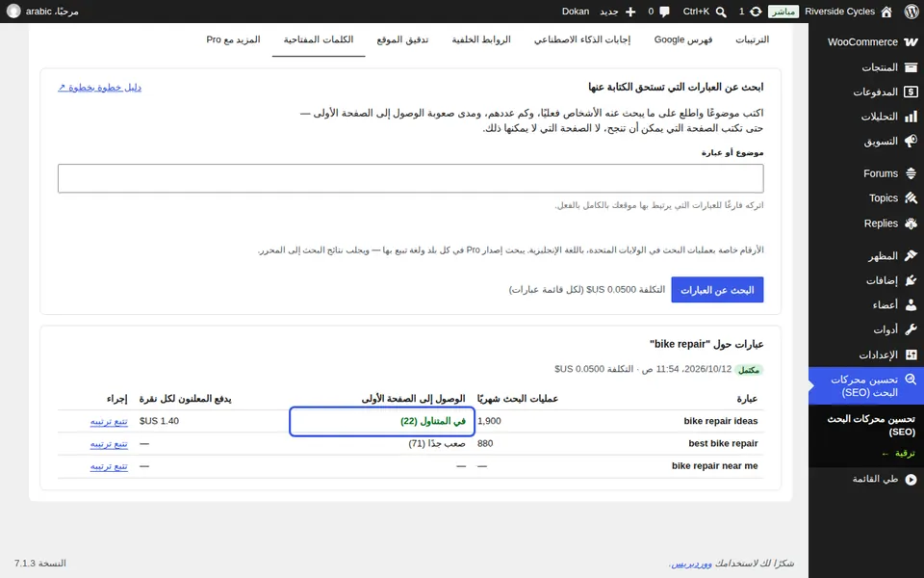The height and width of the screenshot is (578, 924).
Task: Click the ترقية upgrade submenu link
Action: [899, 453]
